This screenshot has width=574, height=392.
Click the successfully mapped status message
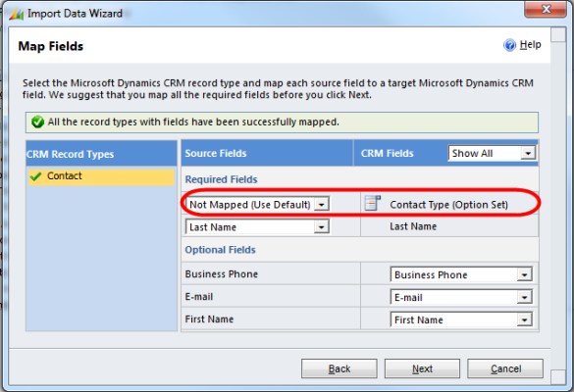point(193,122)
